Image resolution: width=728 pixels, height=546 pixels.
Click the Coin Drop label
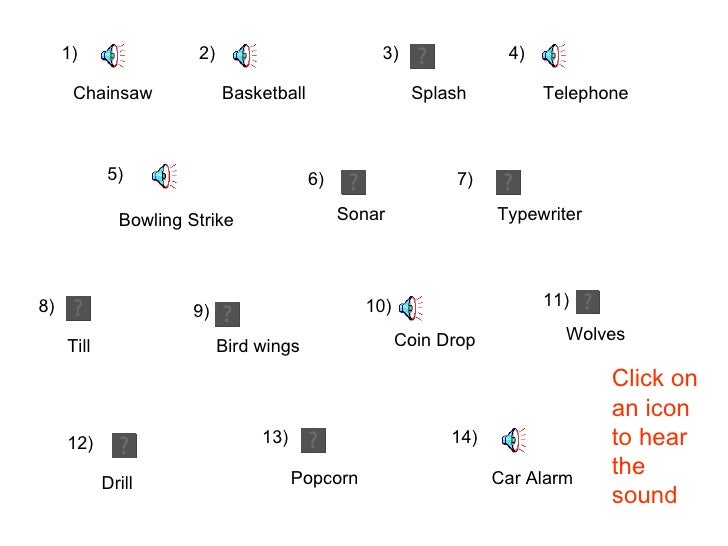click(x=435, y=340)
